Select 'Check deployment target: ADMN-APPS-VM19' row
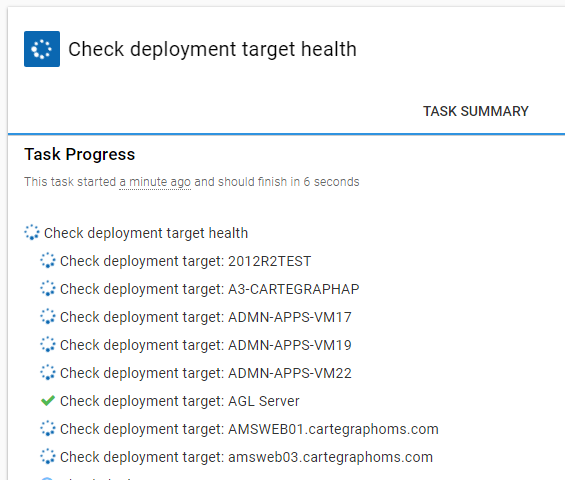The height and width of the screenshot is (480, 565). click(205, 345)
